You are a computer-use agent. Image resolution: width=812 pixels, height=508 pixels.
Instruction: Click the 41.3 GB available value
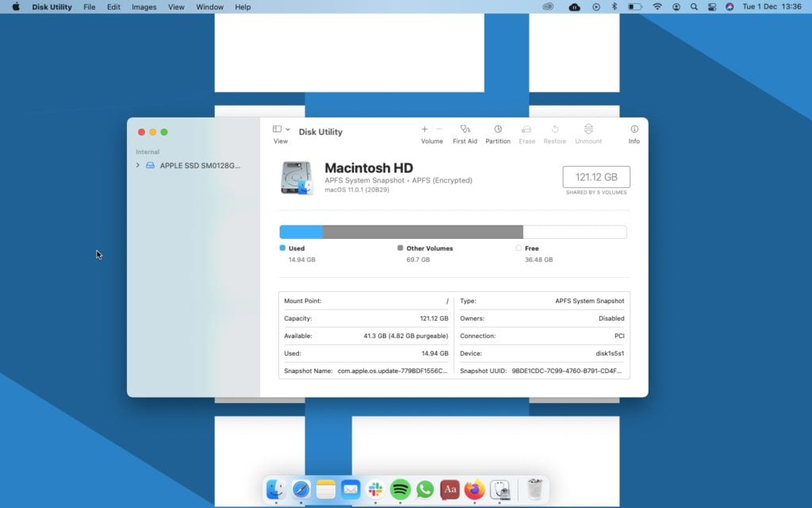click(x=405, y=336)
